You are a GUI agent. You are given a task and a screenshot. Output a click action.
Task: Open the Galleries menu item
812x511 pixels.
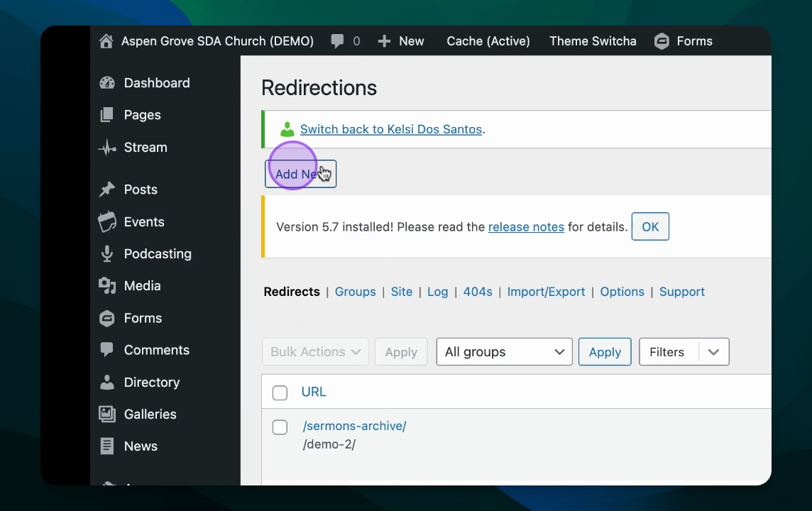pos(150,414)
